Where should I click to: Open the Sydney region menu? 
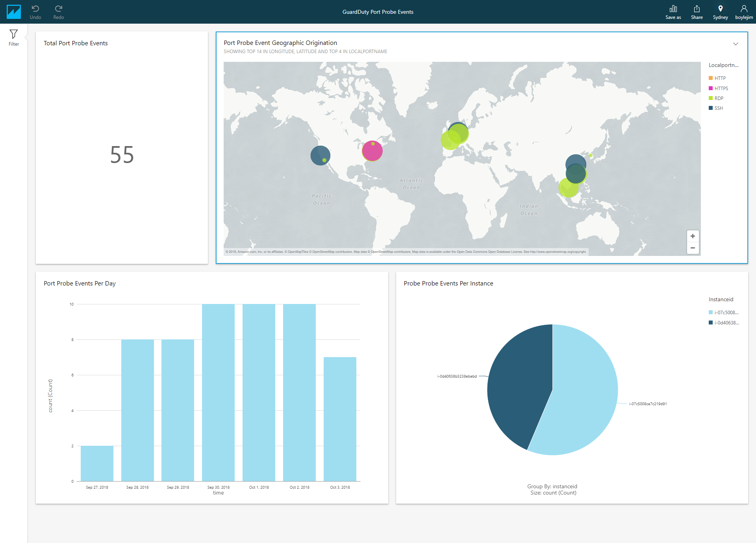pyautogui.click(x=721, y=12)
